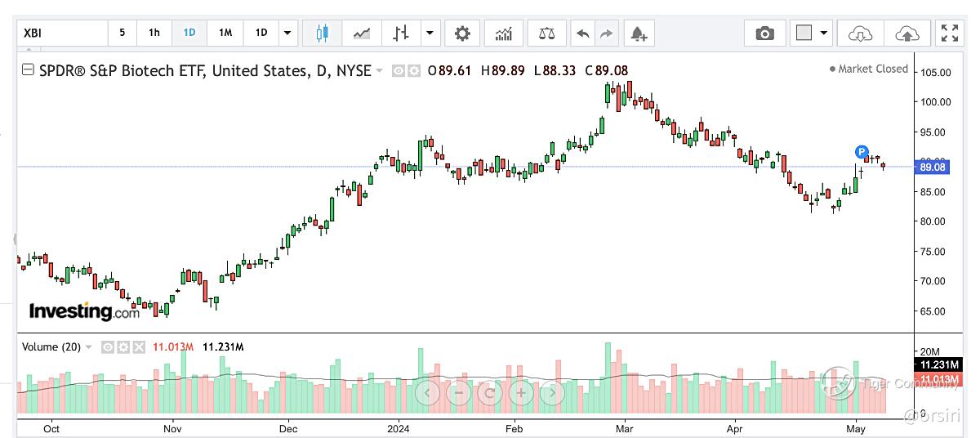Save chart layout to cloud
980x438 pixels.
pyautogui.click(x=907, y=33)
